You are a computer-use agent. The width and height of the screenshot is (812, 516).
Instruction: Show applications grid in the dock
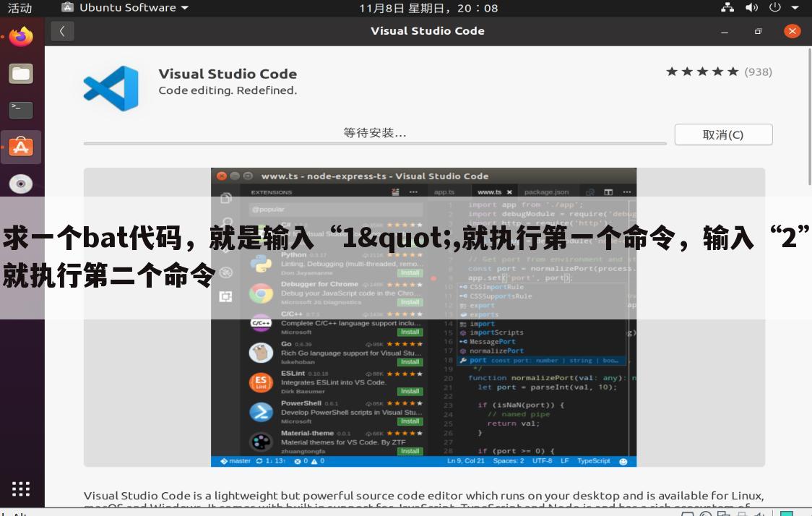[x=21, y=489]
